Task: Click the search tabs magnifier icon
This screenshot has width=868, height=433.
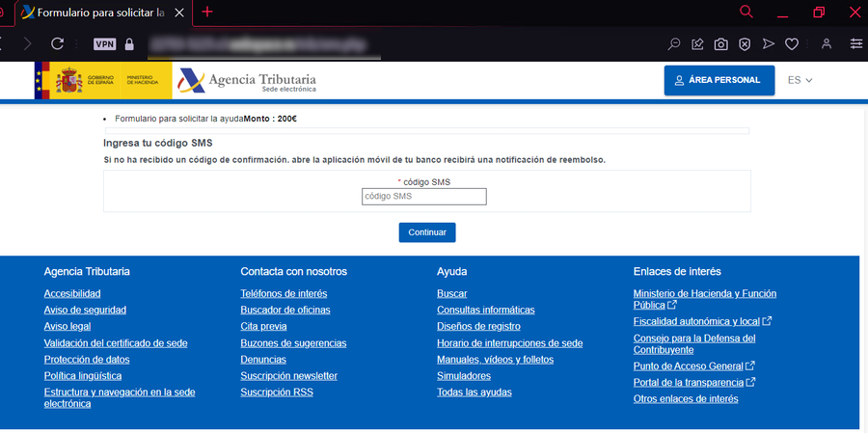Action: pyautogui.click(x=746, y=12)
